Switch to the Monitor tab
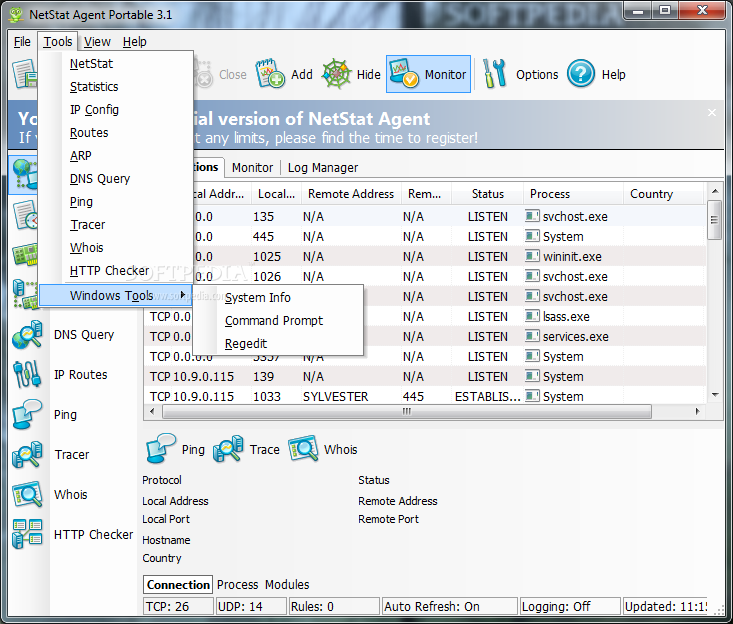 point(252,168)
